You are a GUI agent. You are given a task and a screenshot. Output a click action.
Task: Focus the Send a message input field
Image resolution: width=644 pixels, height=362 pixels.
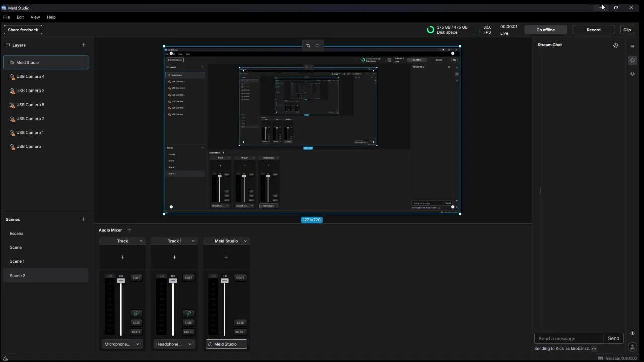point(569,338)
